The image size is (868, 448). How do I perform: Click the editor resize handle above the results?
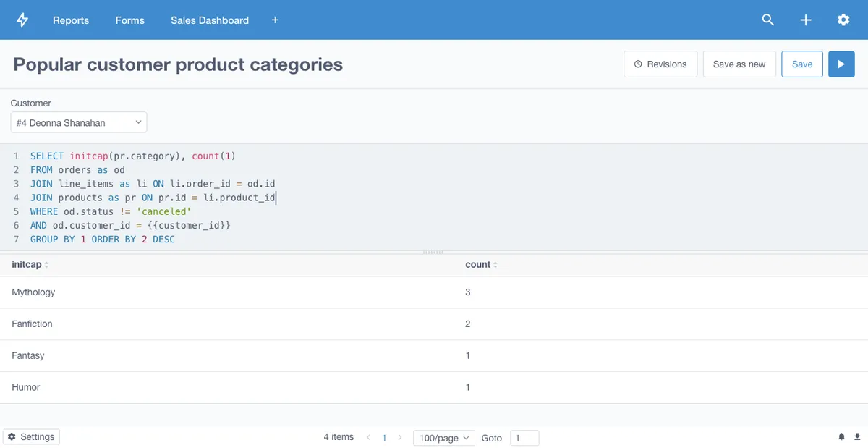pyautogui.click(x=433, y=252)
